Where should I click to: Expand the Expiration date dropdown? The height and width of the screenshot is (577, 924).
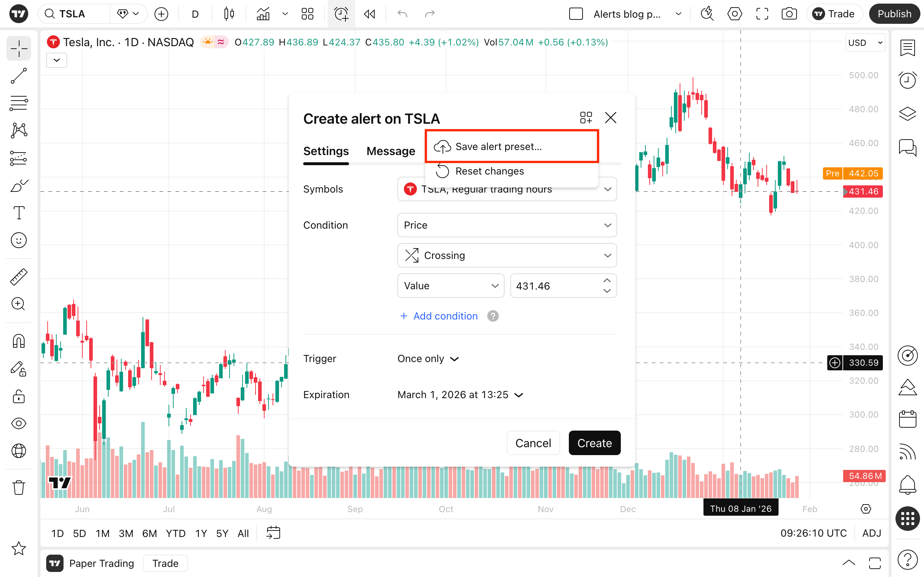pyautogui.click(x=460, y=395)
